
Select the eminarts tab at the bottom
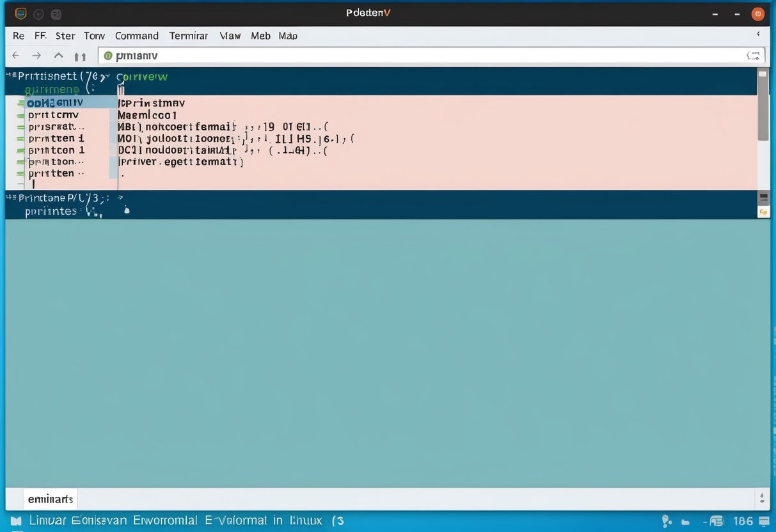click(49, 499)
